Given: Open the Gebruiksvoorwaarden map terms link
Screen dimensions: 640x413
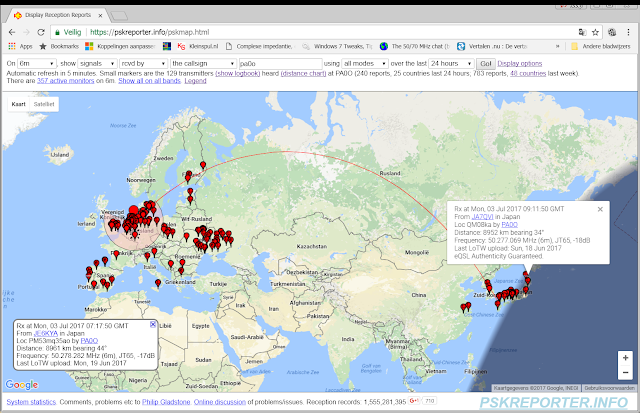Looking at the screenshot, I should [610, 388].
